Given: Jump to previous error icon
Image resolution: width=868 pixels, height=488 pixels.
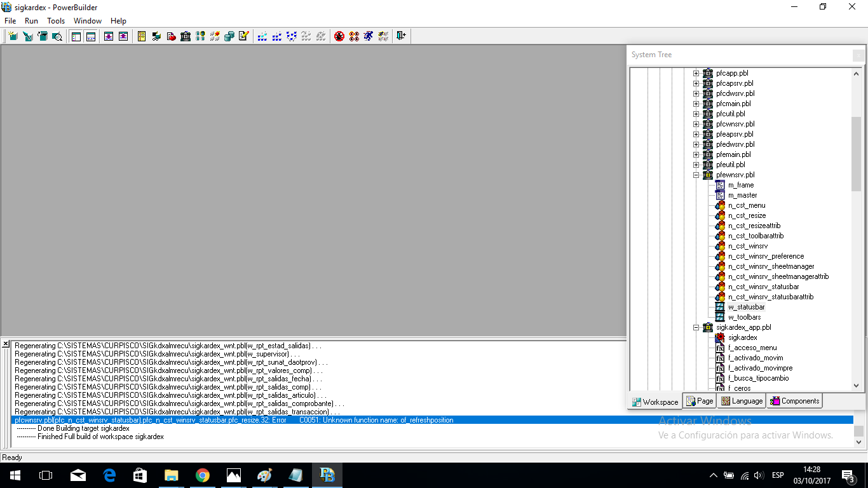Looking at the screenshot, I should click(123, 36).
